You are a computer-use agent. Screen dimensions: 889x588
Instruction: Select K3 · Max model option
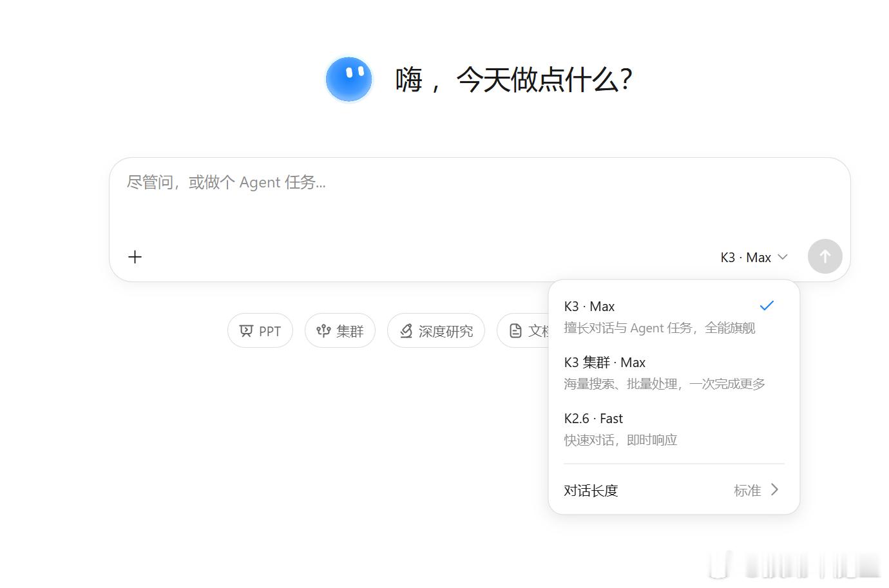click(674, 317)
